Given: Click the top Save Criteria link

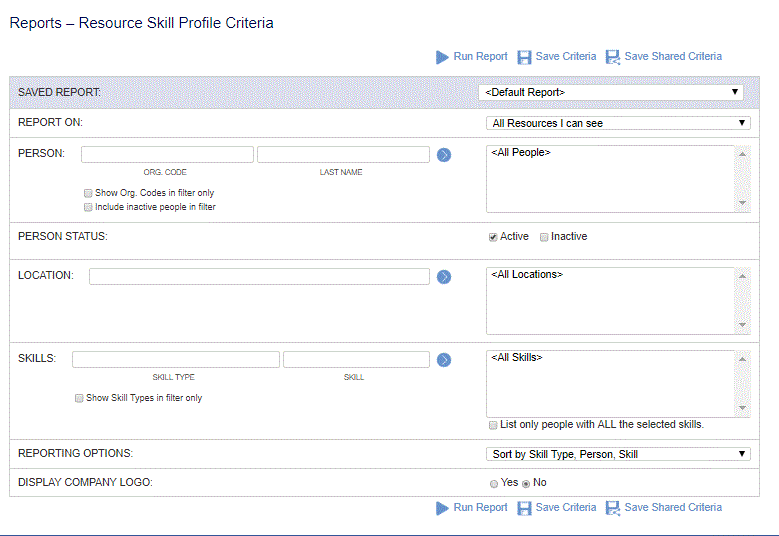Looking at the screenshot, I should 565,57.
